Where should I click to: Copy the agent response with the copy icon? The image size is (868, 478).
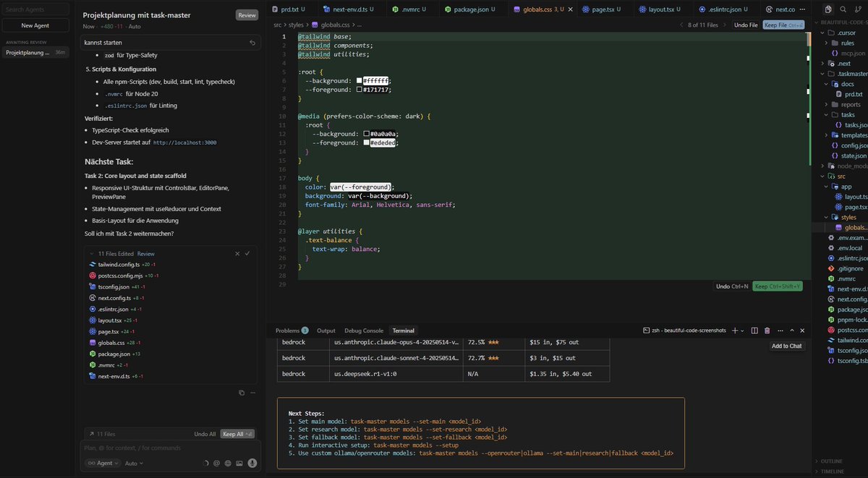pyautogui.click(x=242, y=393)
